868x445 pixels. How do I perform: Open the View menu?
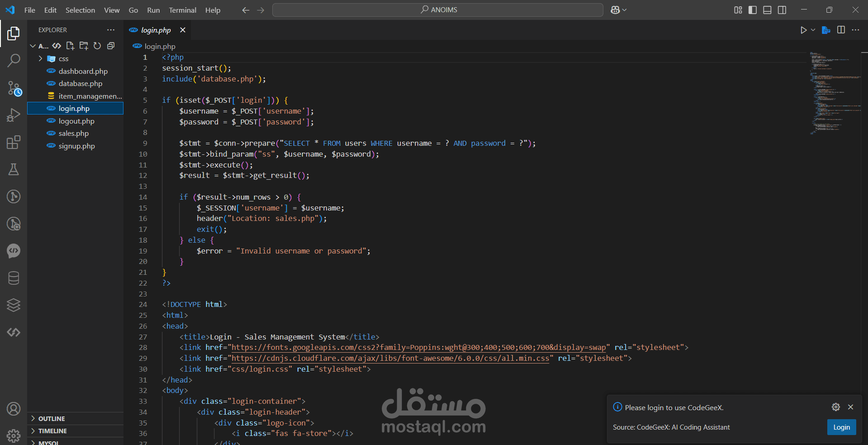click(112, 10)
